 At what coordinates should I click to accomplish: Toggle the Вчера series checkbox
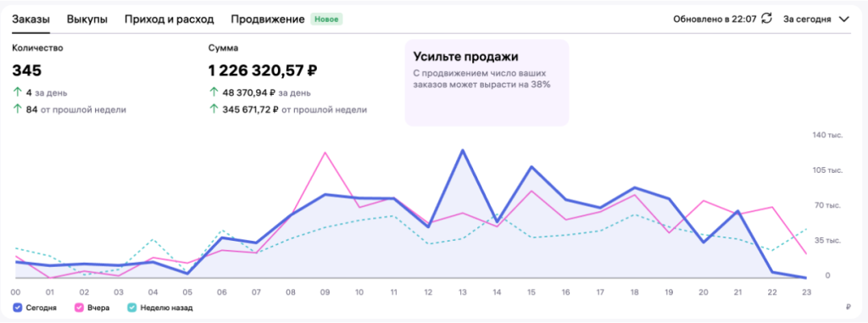78,308
